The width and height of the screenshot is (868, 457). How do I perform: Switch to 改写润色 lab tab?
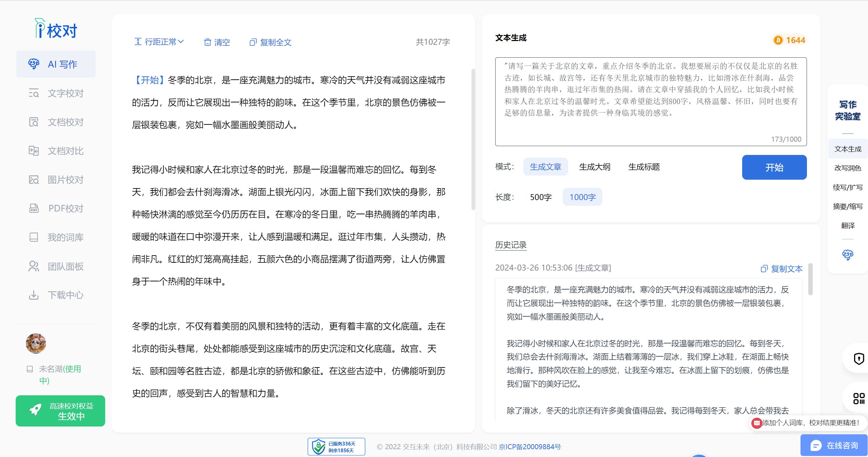[848, 168]
